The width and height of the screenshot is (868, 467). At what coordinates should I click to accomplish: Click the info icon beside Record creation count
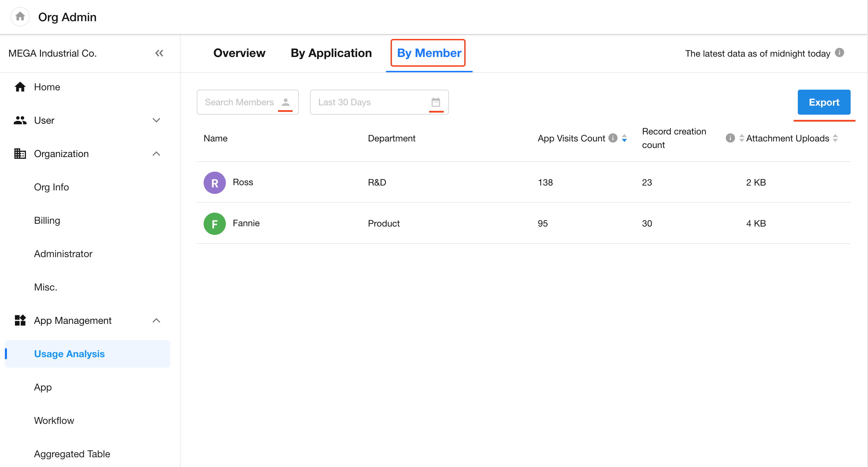(730, 138)
